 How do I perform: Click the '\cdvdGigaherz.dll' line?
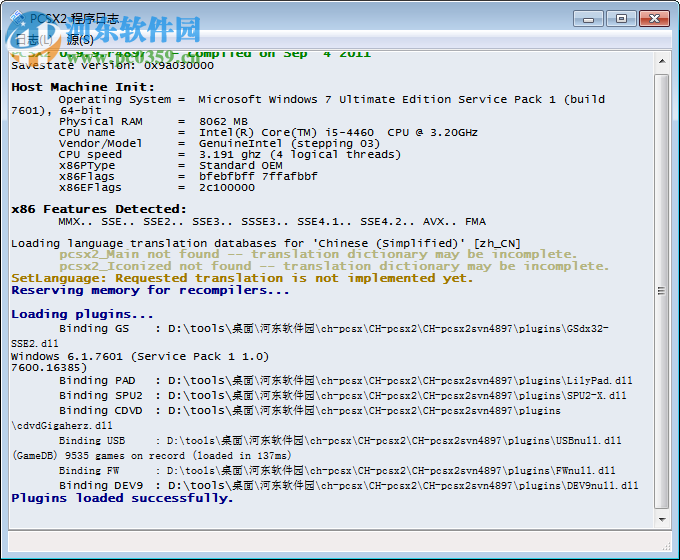[62, 426]
